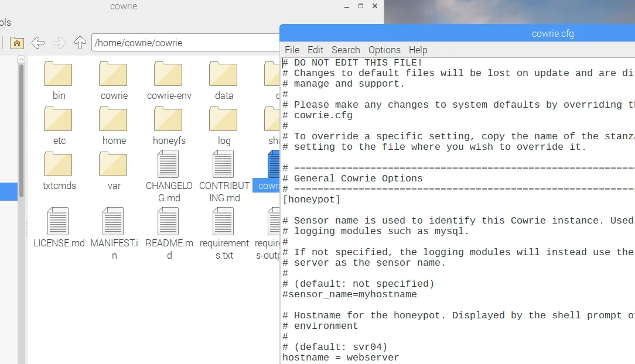The width and height of the screenshot is (635, 364).
Task: Maximize the cowrie file manager window
Action: pyautogui.click(x=361, y=6)
